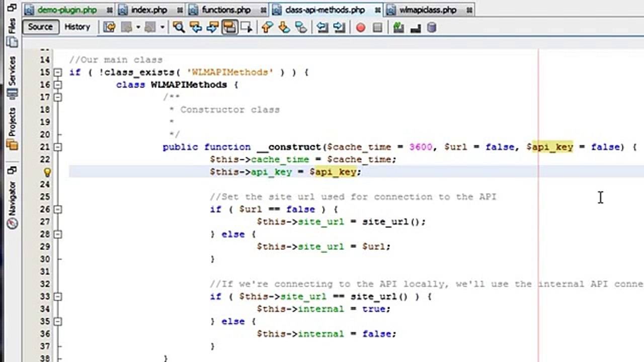Click Shift Line Right icon
Screen dimensions: 644x362
click(339, 27)
